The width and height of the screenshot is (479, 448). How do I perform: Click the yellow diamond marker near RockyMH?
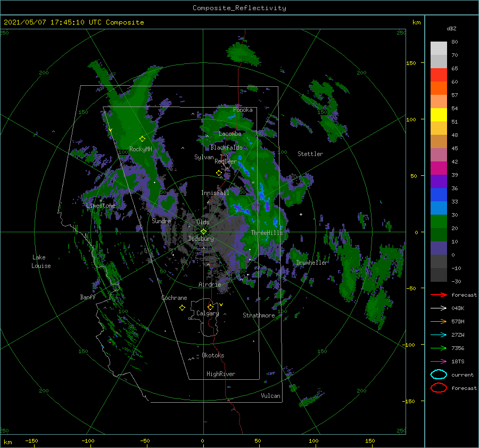pos(142,139)
